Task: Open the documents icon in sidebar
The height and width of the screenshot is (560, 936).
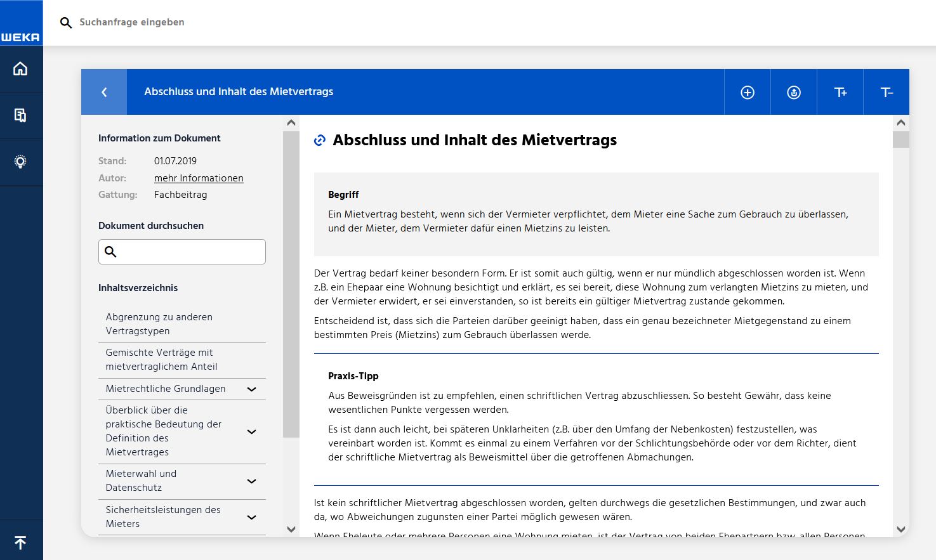Action: pos(21,115)
